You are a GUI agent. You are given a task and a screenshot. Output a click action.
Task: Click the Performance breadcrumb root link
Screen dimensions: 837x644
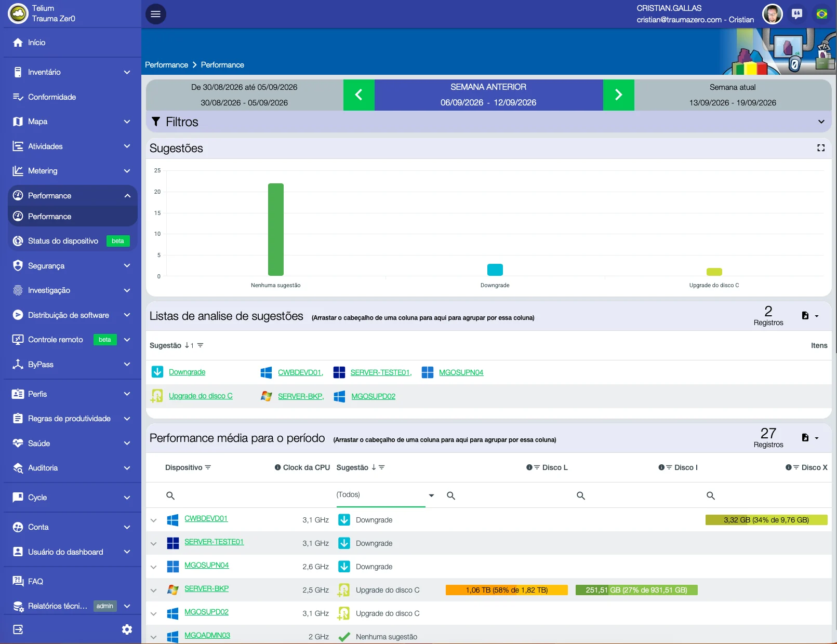click(x=166, y=65)
